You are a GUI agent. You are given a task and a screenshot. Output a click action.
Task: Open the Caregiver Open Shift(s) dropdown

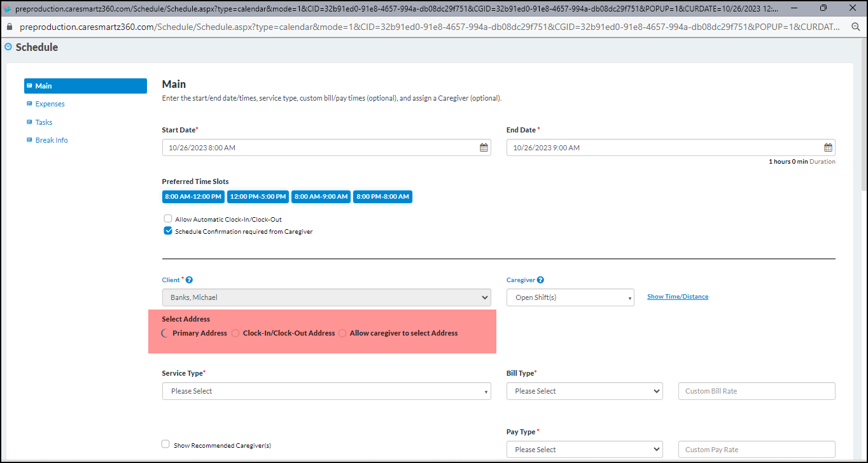click(x=570, y=297)
